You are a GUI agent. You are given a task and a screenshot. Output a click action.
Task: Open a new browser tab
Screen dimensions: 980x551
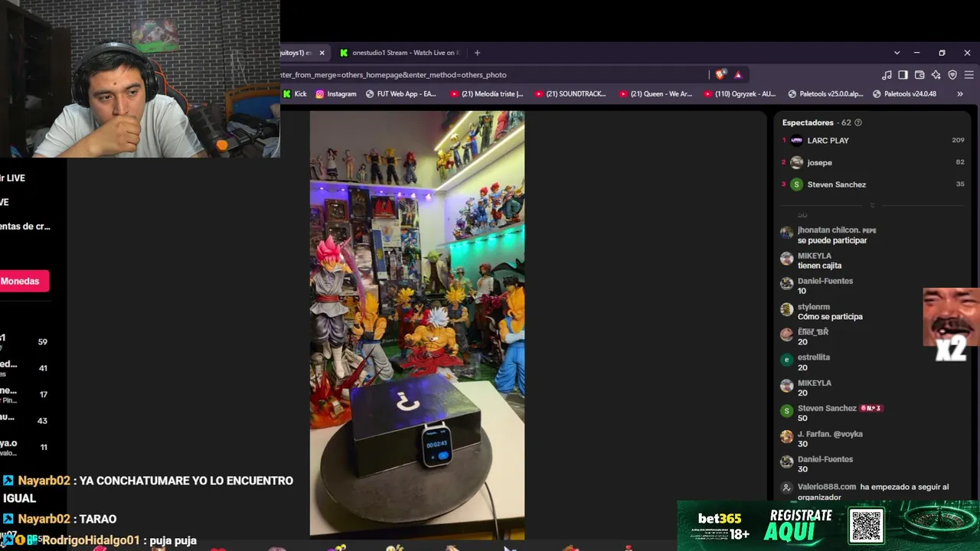pyautogui.click(x=477, y=53)
